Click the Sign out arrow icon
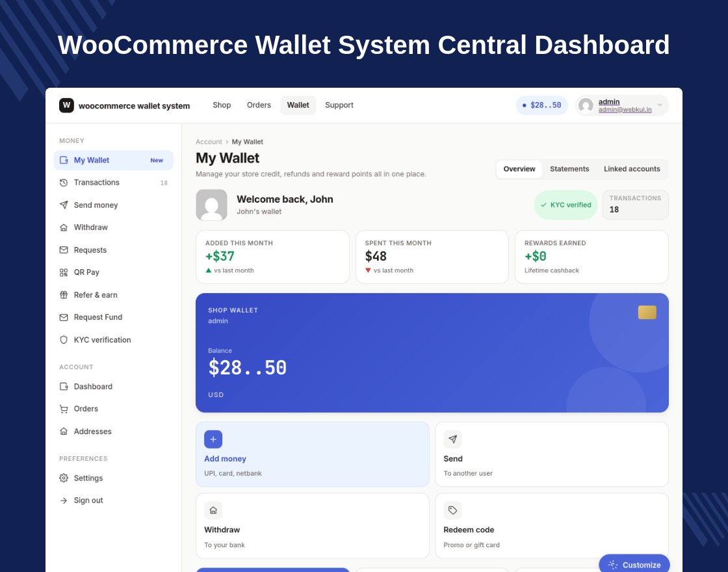The width and height of the screenshot is (728, 572). 64,500
